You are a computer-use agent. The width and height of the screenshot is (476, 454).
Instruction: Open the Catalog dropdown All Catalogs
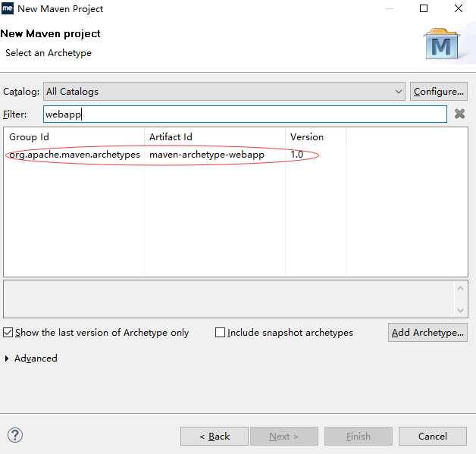point(224,92)
